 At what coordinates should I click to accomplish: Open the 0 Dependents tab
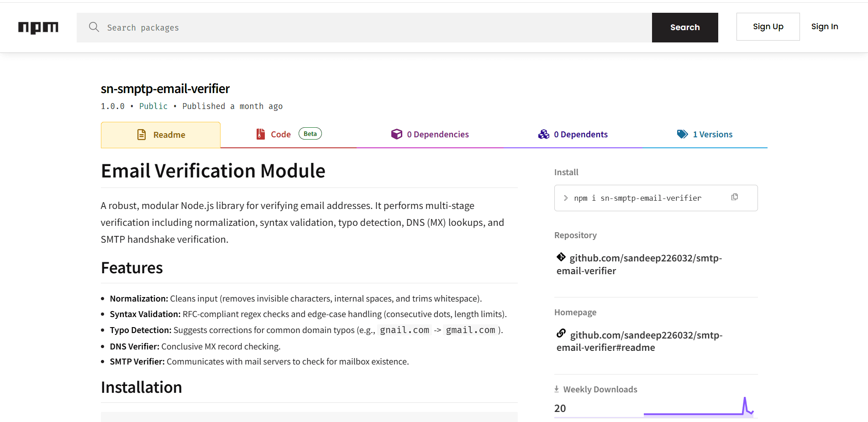[x=573, y=134]
